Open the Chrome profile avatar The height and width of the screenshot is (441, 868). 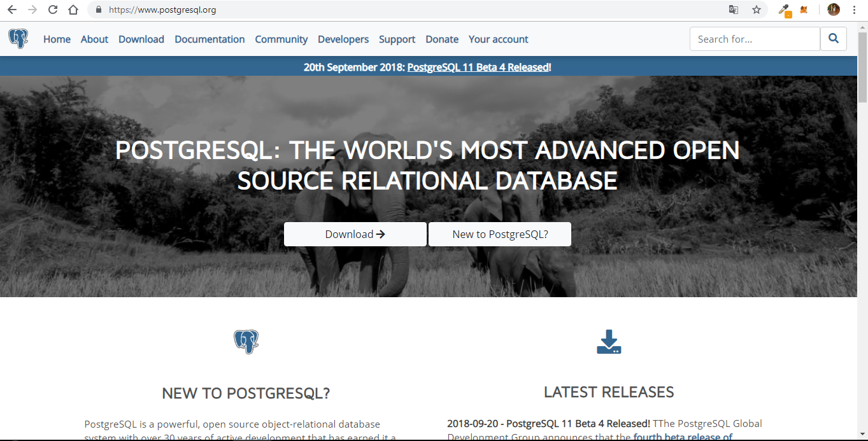[834, 10]
